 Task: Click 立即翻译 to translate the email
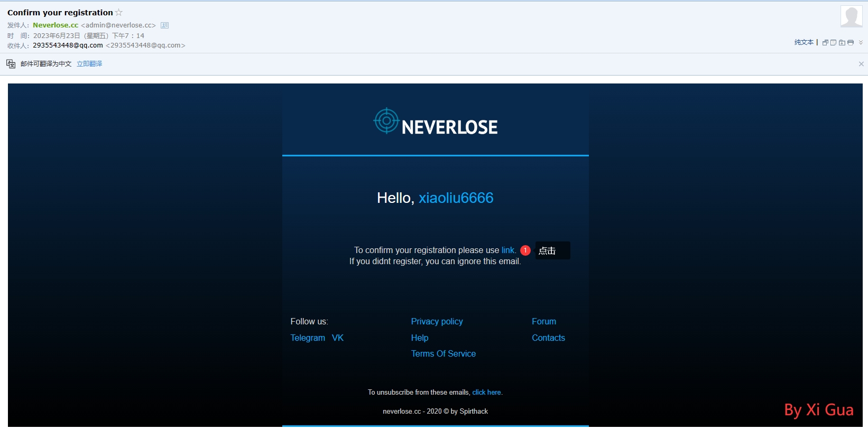pyautogui.click(x=89, y=64)
